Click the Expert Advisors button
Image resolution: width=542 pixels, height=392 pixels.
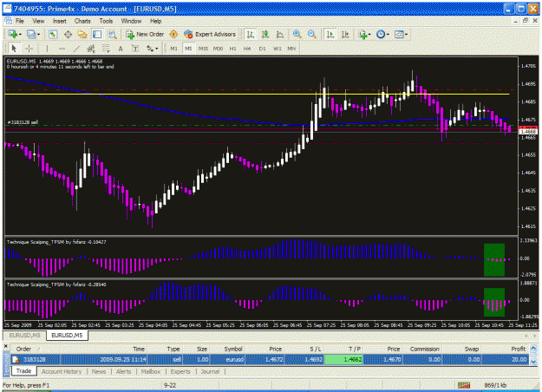210,34
